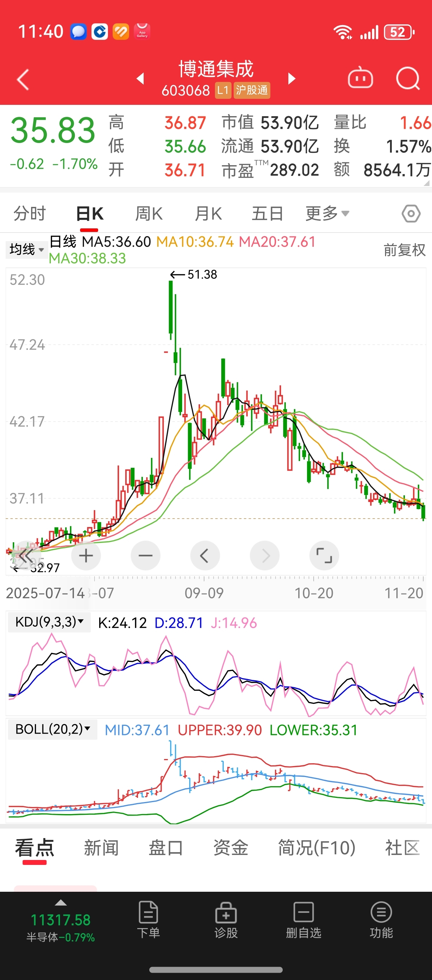Open KDJ(9,3,3) indicator dropdown
432x980 pixels.
(49, 622)
